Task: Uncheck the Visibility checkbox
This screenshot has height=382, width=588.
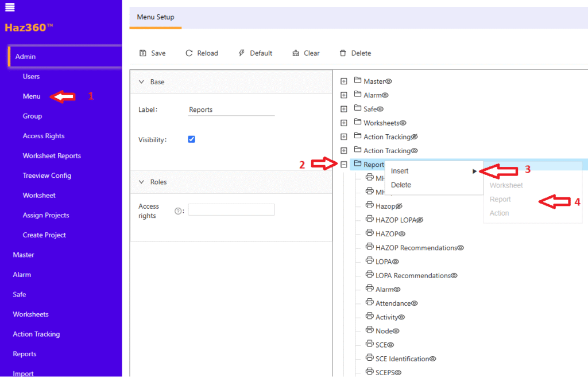Action: (192, 139)
